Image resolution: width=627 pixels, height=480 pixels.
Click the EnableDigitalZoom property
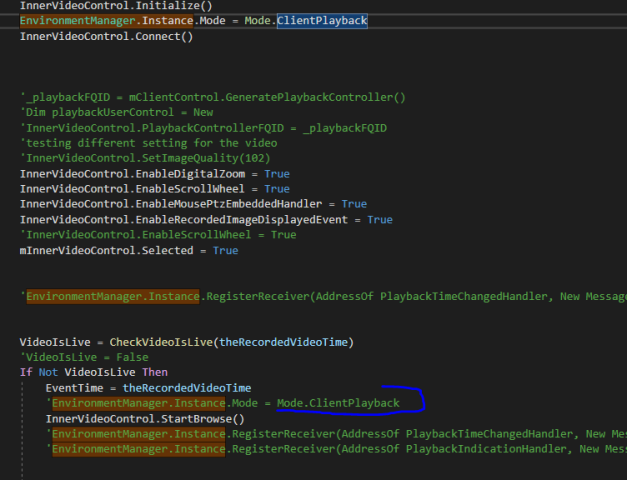click(x=184, y=174)
